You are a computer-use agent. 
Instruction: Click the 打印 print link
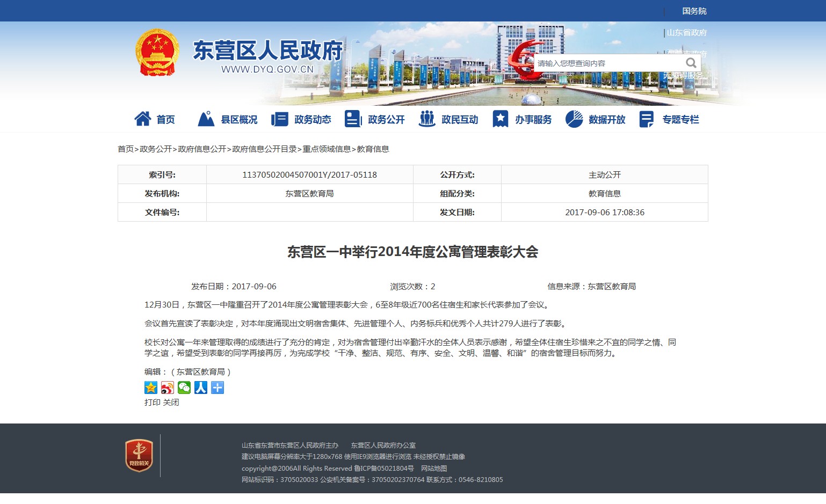click(153, 403)
